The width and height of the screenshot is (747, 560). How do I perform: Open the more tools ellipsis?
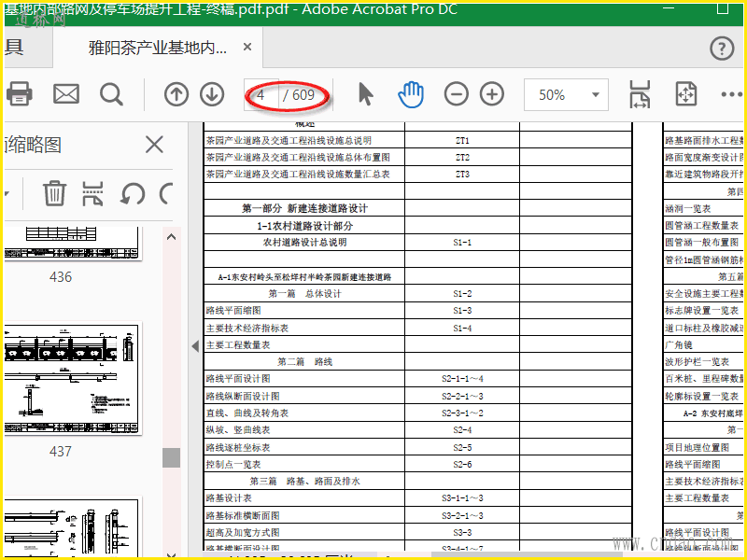[732, 94]
